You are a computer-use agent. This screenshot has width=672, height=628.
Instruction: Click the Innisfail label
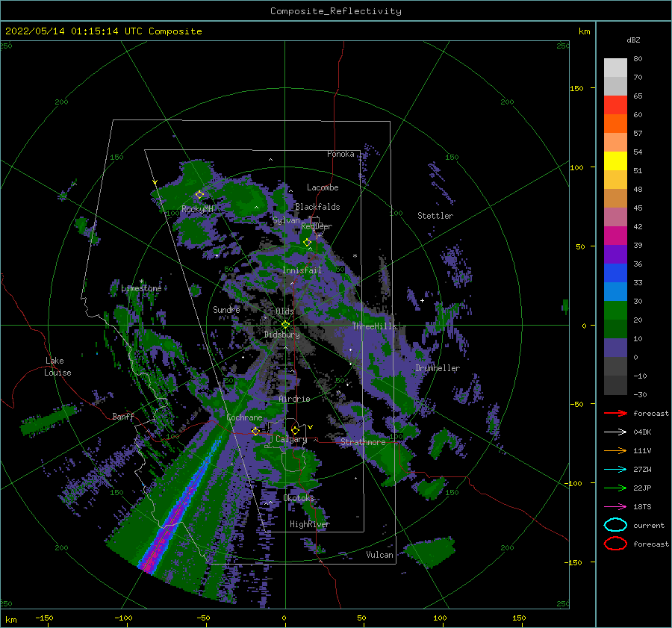(302, 270)
